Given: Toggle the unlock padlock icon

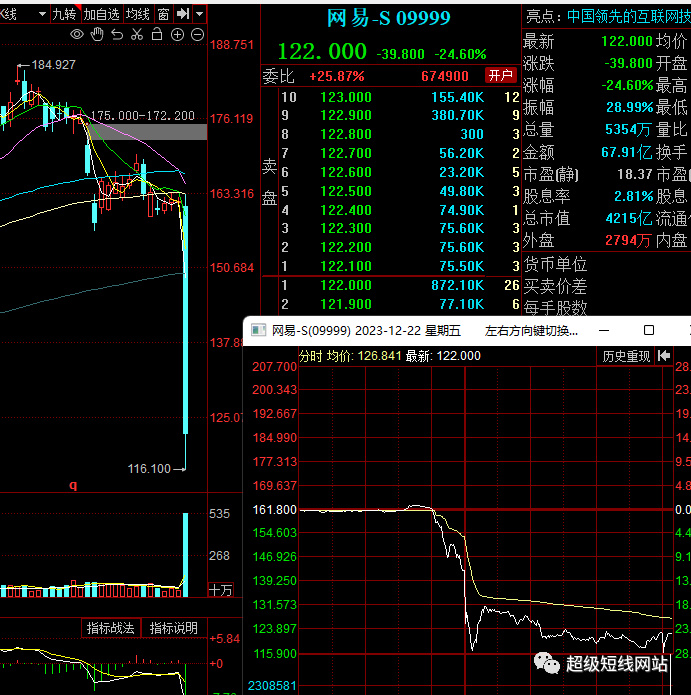Looking at the screenshot, I should (157, 34).
